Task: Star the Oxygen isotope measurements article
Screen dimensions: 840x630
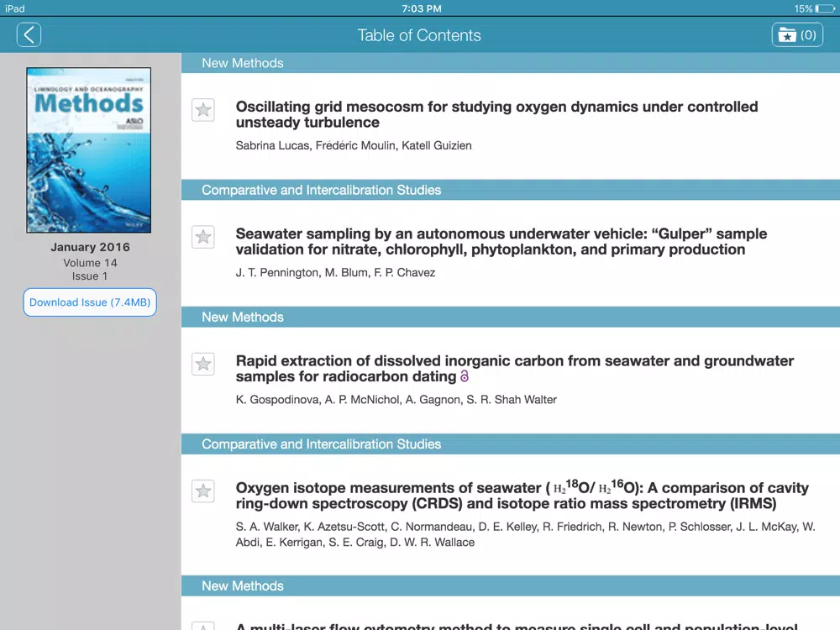Action: pos(203,491)
